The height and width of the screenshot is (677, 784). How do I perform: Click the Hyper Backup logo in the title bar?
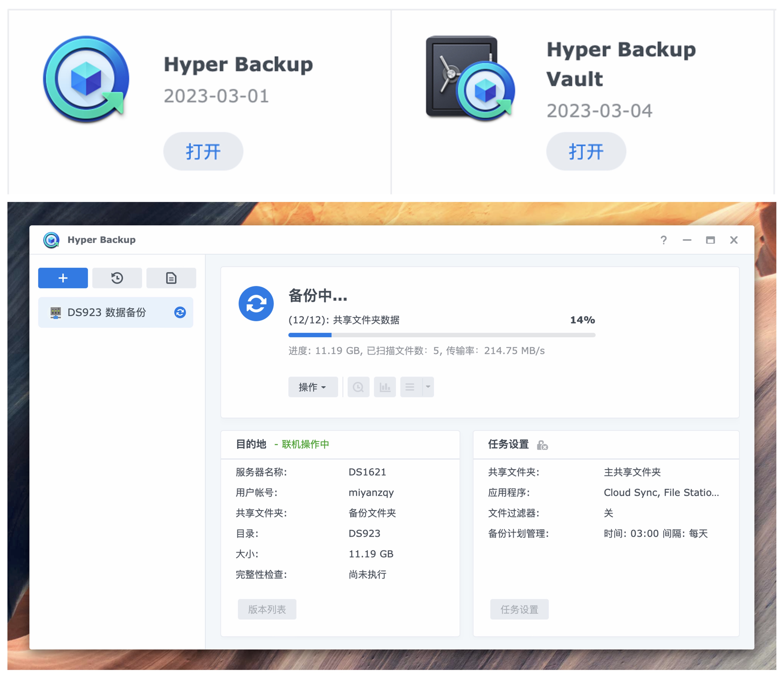point(52,239)
